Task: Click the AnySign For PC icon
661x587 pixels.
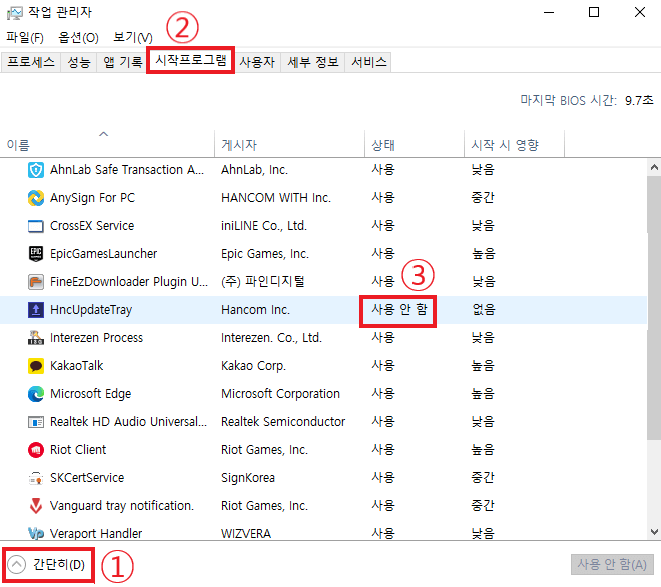Action: point(36,198)
